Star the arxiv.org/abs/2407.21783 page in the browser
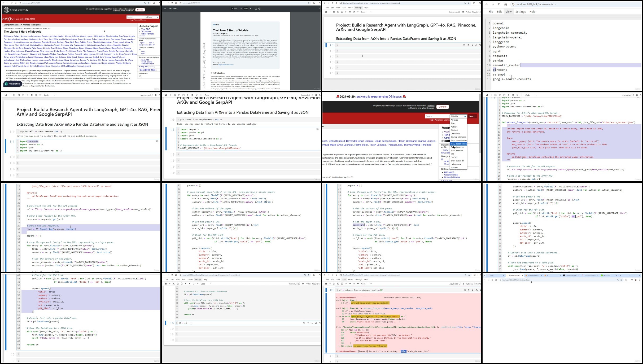This screenshot has height=364, width=643. 148,3
